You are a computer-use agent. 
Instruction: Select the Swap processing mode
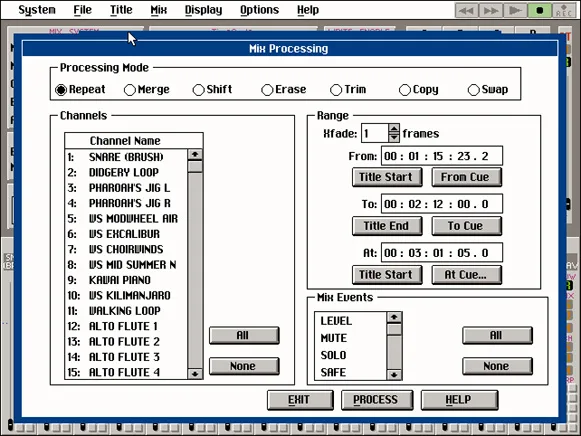point(488,90)
